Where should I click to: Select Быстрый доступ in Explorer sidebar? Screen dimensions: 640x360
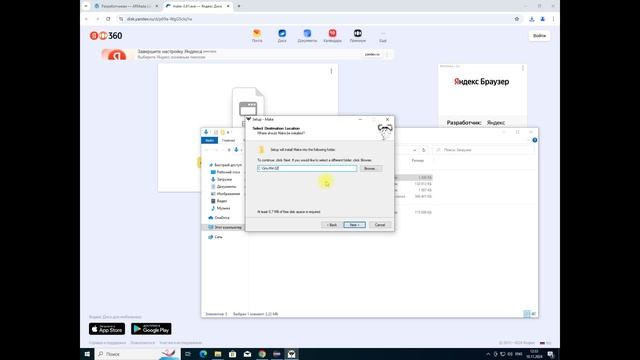click(x=227, y=165)
